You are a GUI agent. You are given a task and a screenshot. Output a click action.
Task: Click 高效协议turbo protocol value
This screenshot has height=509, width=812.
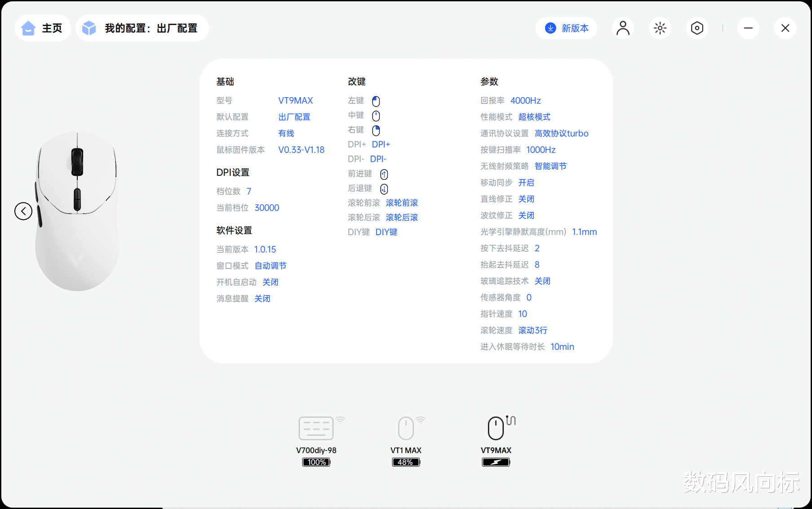[562, 134]
